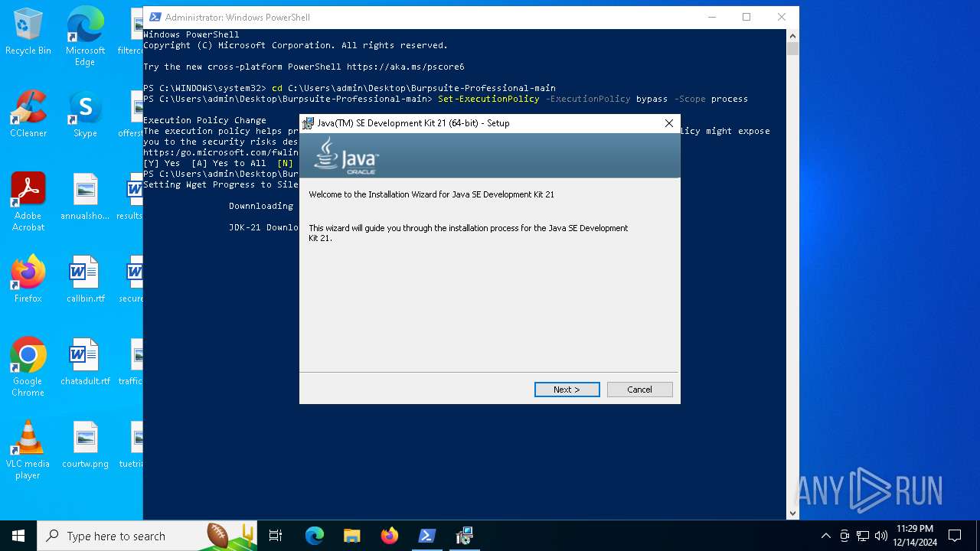Open the volume tray icon
980x551 pixels.
pyautogui.click(x=880, y=536)
